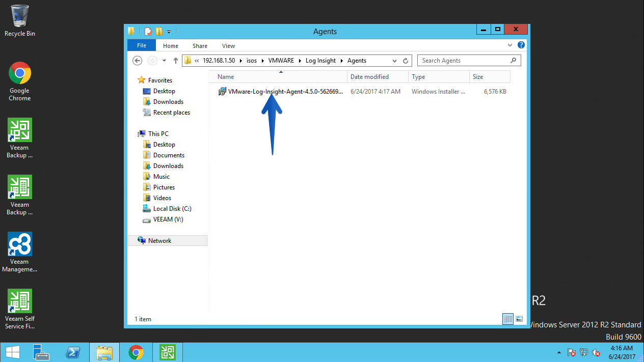Open the address bar history dropdown
This screenshot has height=362, width=644.
pos(395,61)
